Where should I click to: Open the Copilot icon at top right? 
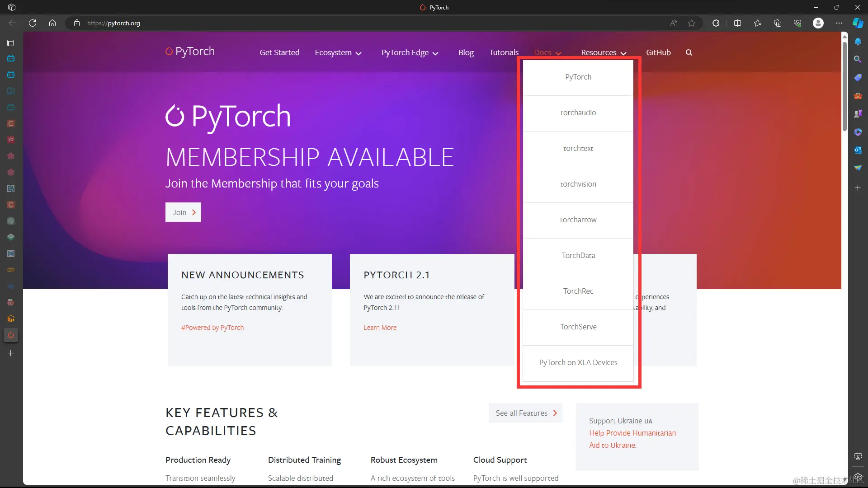(858, 23)
